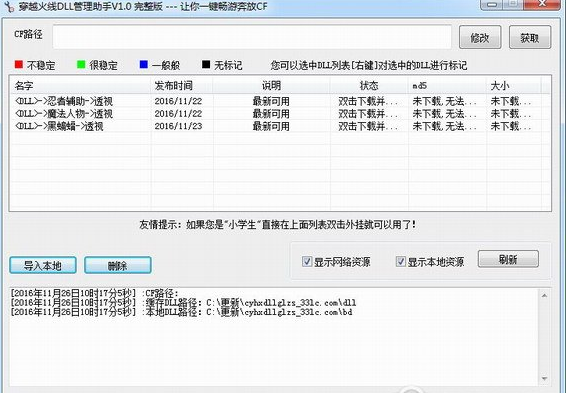Click the 删除 button

pyautogui.click(x=118, y=265)
